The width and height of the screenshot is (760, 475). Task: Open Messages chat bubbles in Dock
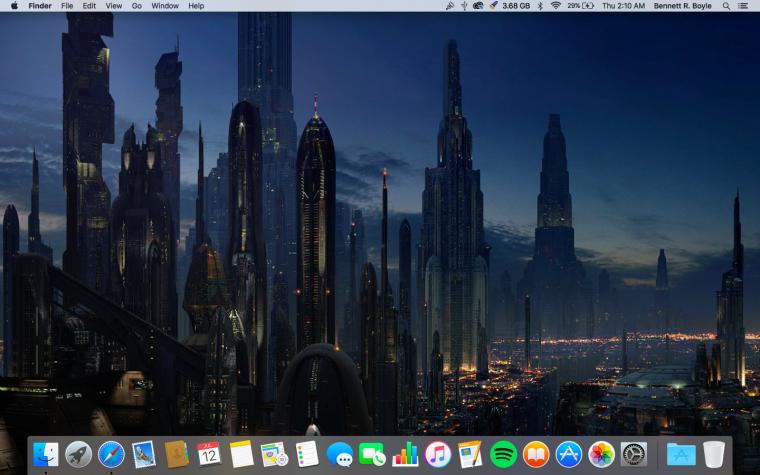coord(340,455)
